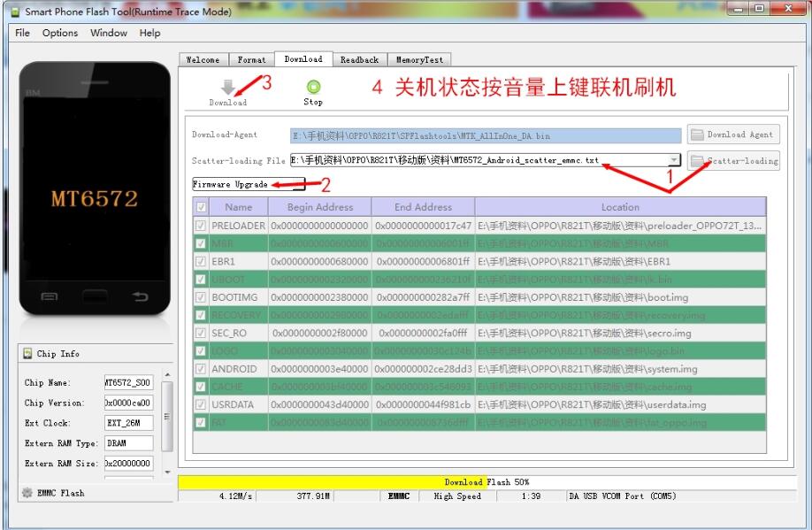Open the File menu
Viewport: 812px width, 530px height.
tap(22, 33)
